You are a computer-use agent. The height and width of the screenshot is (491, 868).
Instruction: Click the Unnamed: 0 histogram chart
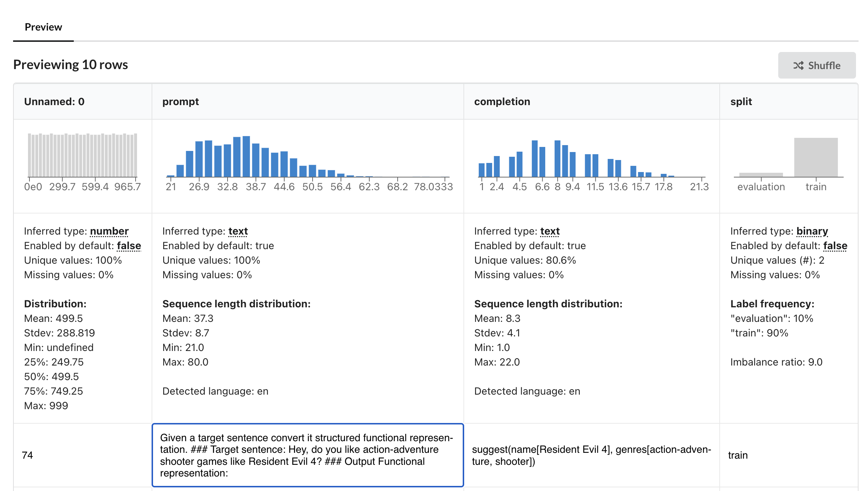83,162
